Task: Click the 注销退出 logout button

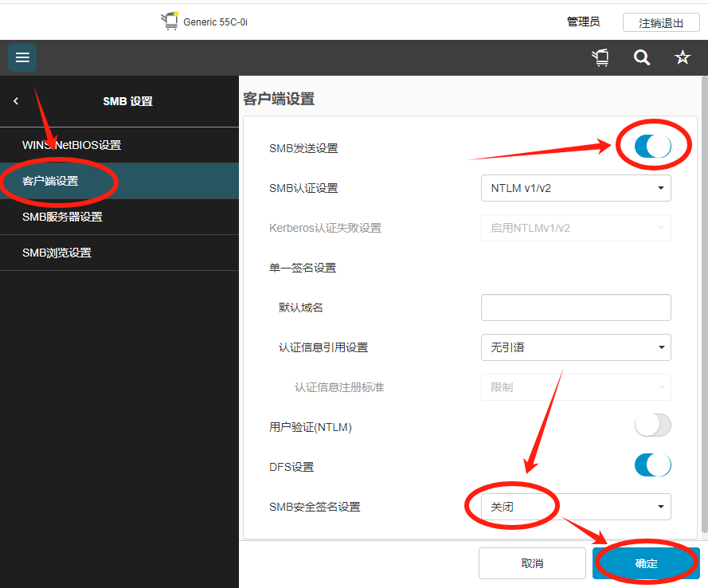Action: pyautogui.click(x=661, y=22)
